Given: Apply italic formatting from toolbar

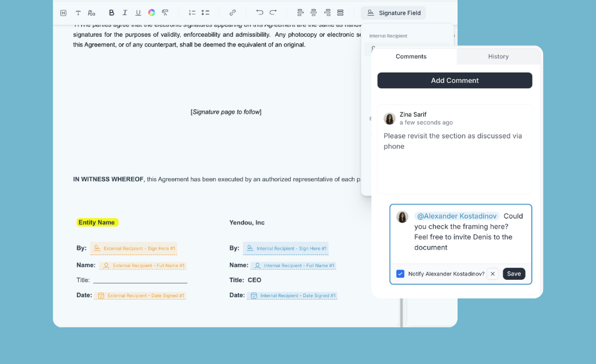Looking at the screenshot, I should (125, 13).
